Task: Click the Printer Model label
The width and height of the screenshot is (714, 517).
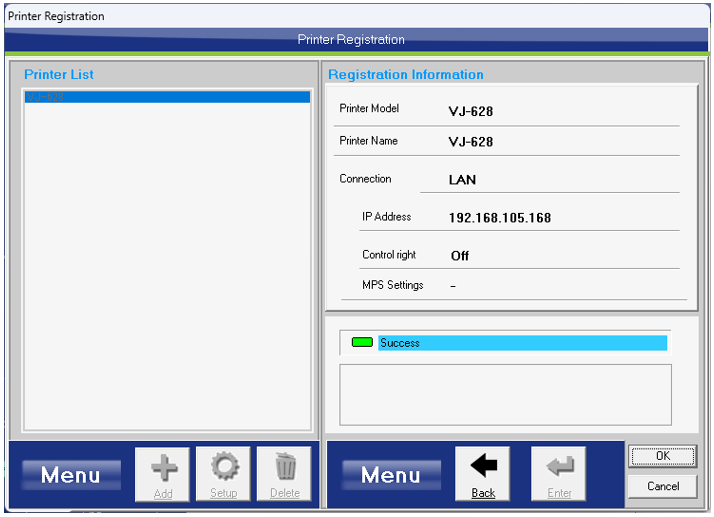Action: pos(369,108)
